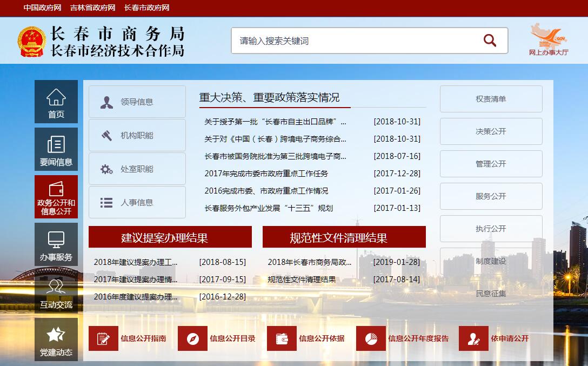588x366 pixels.
Task: Open 机构职能 menu label
Action: (137, 135)
